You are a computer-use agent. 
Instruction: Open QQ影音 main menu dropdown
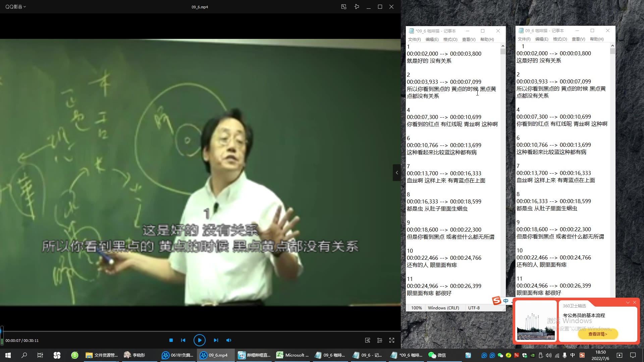coord(15,7)
